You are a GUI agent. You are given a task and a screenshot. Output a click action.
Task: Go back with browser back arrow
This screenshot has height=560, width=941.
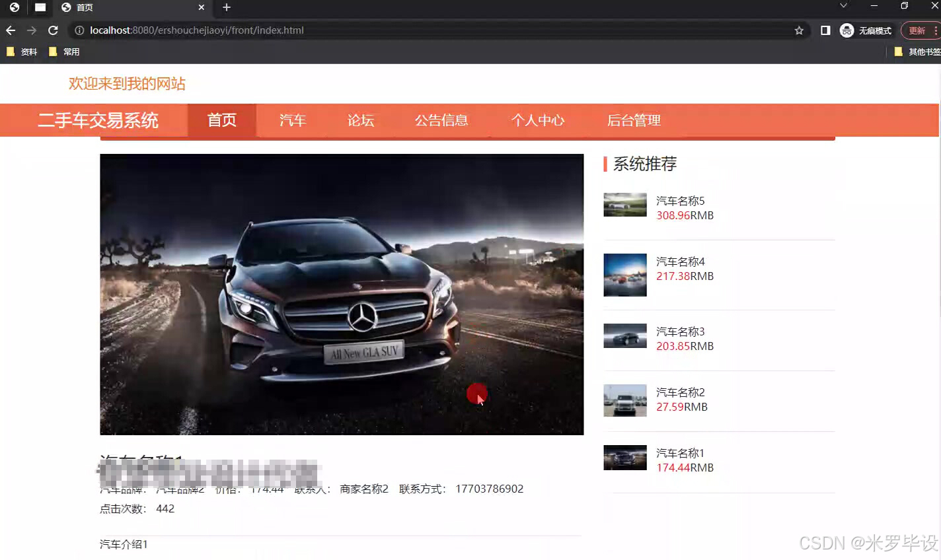11,30
